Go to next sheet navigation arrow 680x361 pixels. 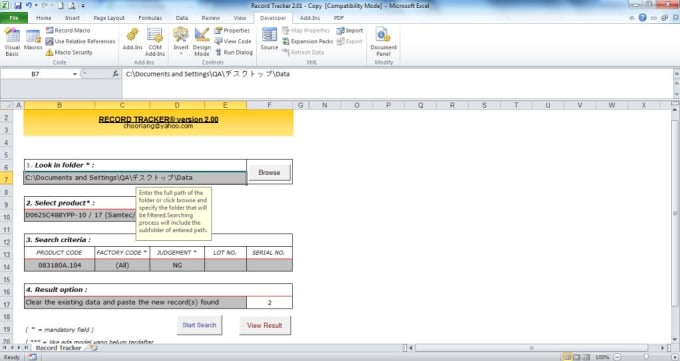(19, 348)
